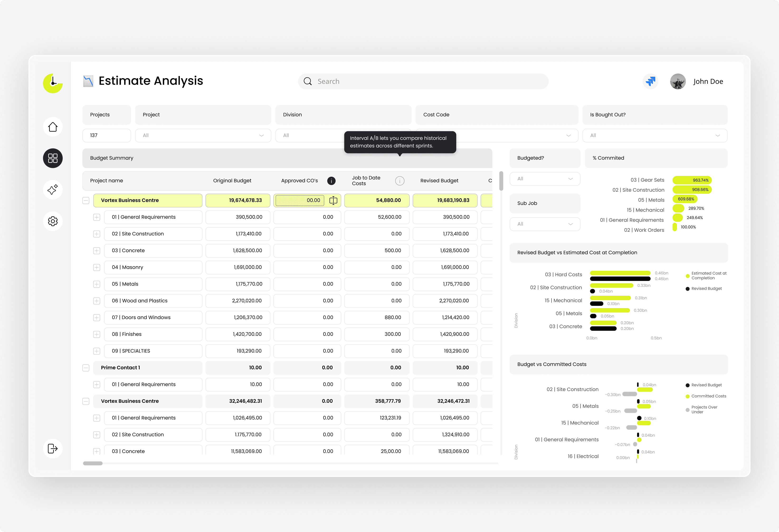The width and height of the screenshot is (779, 532).
Task: Collapse the Prime Contact 1 group
Action: pyautogui.click(x=86, y=368)
